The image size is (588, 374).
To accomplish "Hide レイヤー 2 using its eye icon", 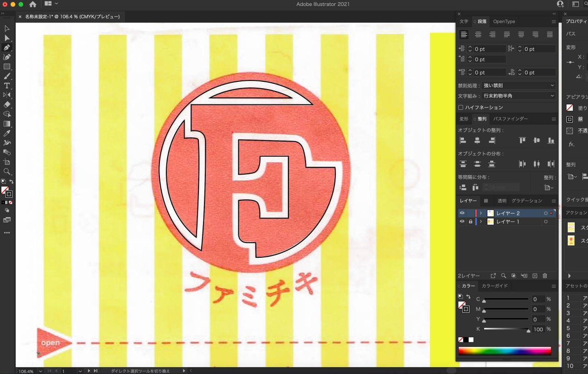I will coord(462,213).
